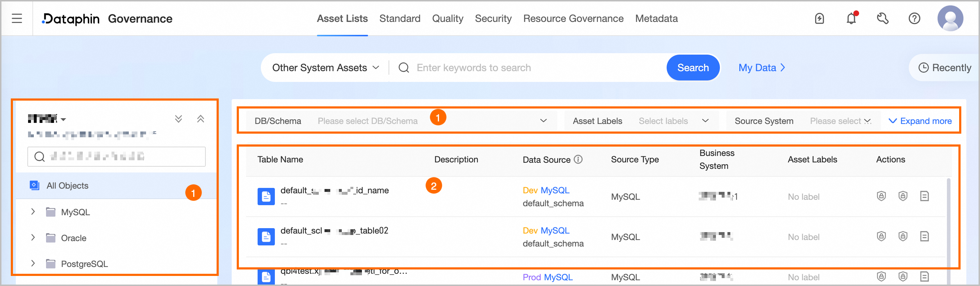Viewport: 980px width, 286px height.
Task: Open the wrench settings tool
Action: [883, 18]
